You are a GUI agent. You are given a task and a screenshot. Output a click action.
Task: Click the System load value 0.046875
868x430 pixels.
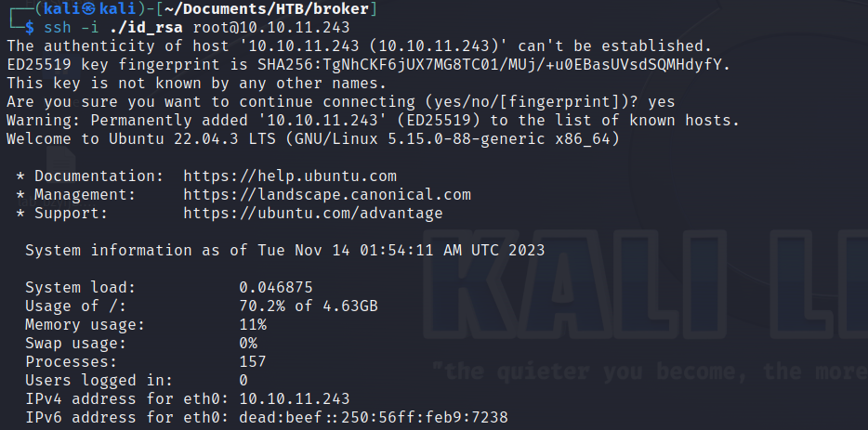[x=276, y=288]
